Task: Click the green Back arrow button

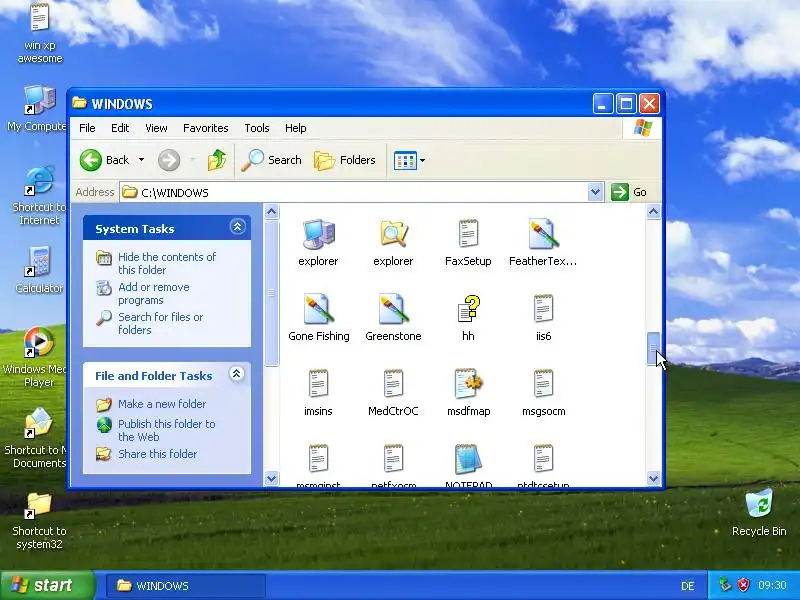Action: coord(91,160)
